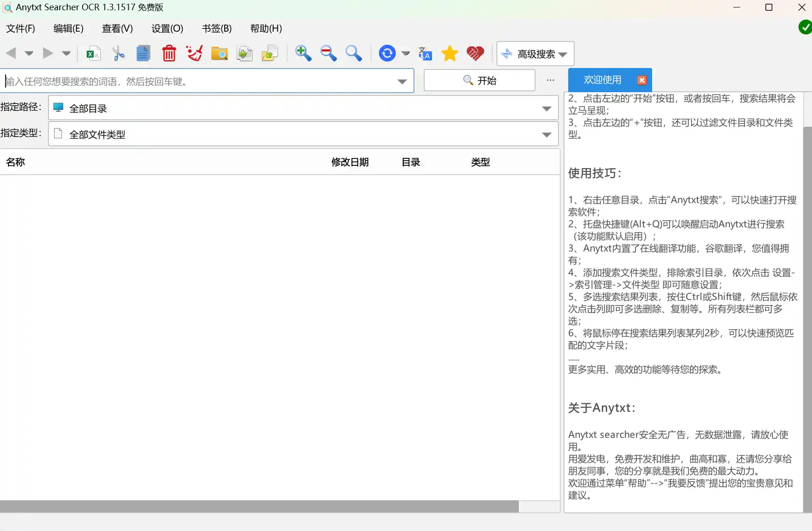
Task: Click the blue refresh icon
Action: [x=387, y=54]
